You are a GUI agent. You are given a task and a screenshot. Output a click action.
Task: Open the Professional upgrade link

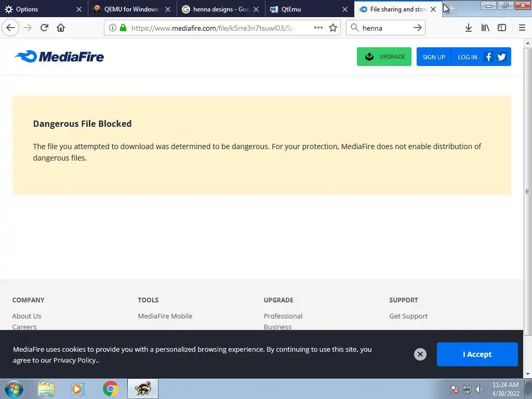pos(283,316)
